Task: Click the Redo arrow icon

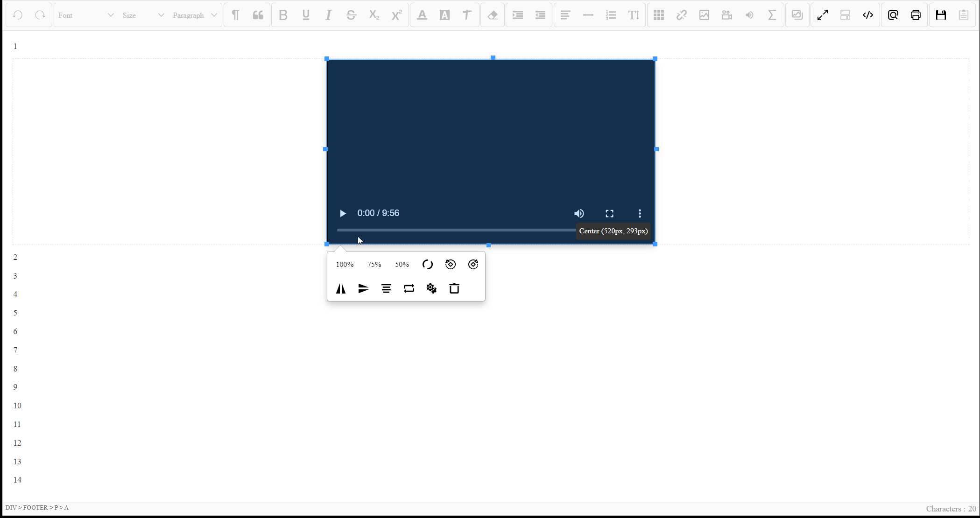Action: [40, 15]
